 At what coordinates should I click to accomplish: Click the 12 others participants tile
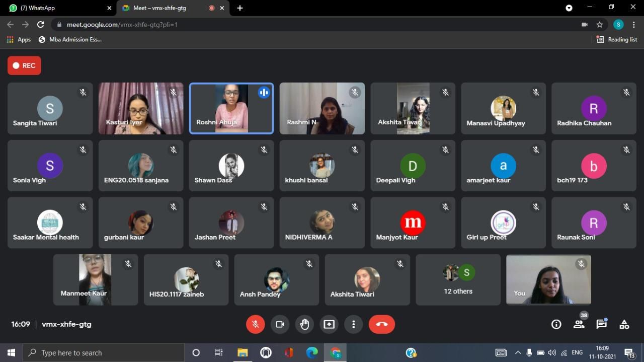pos(458,280)
